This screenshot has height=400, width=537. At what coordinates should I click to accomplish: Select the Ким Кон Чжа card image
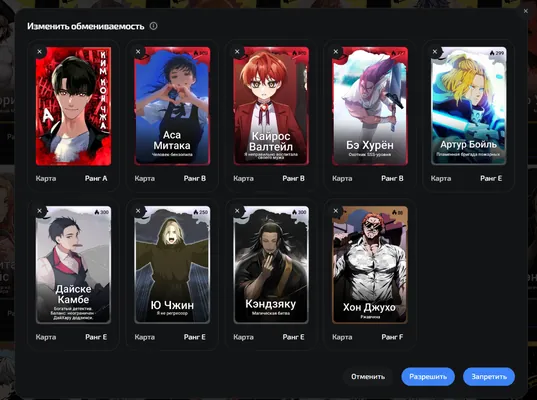(x=73, y=106)
